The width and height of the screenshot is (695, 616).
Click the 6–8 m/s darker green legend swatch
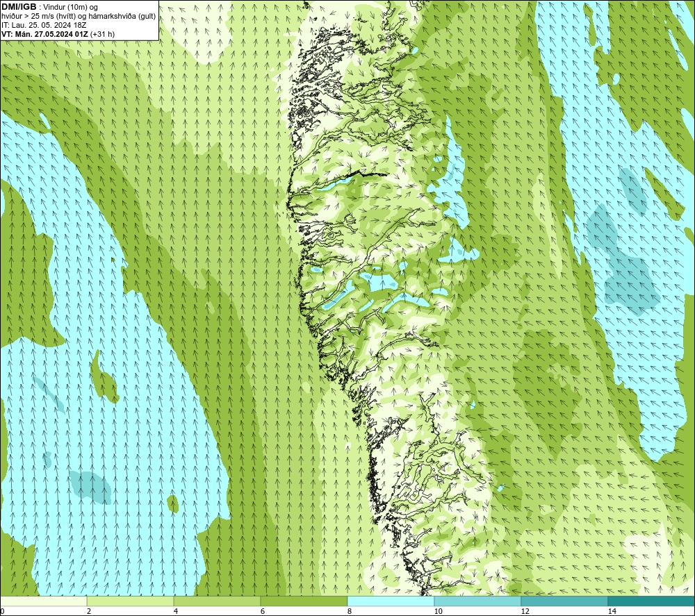tap(304, 601)
